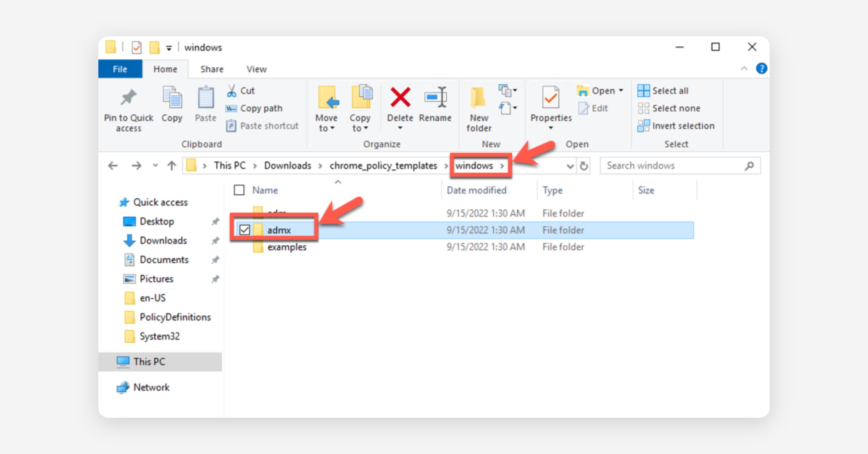The image size is (868, 454).
Task: Click the blue Help question mark icon
Action: tap(761, 69)
